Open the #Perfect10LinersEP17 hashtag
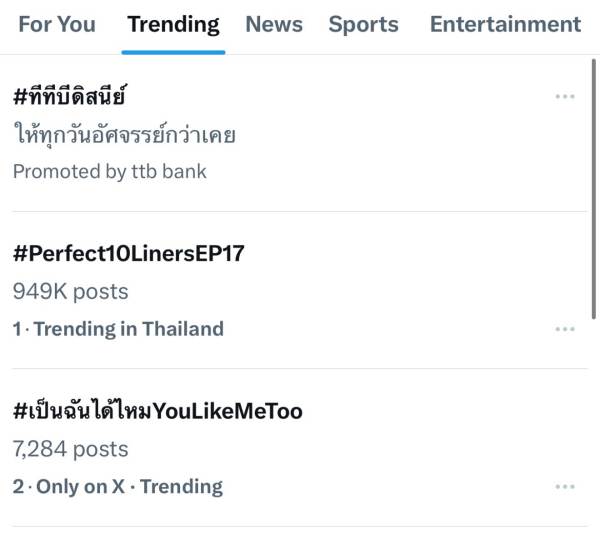Screen dimensions: 600x534 pyautogui.click(x=128, y=254)
